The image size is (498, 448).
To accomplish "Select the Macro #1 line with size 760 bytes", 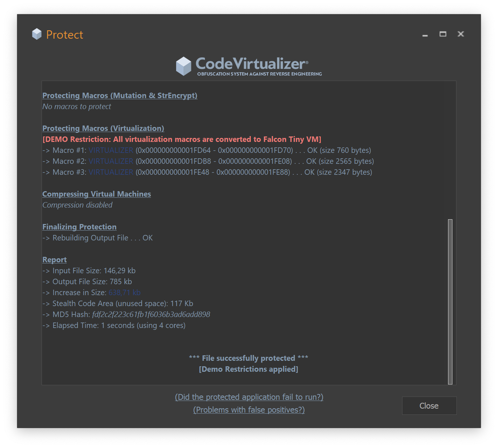I will (207, 150).
